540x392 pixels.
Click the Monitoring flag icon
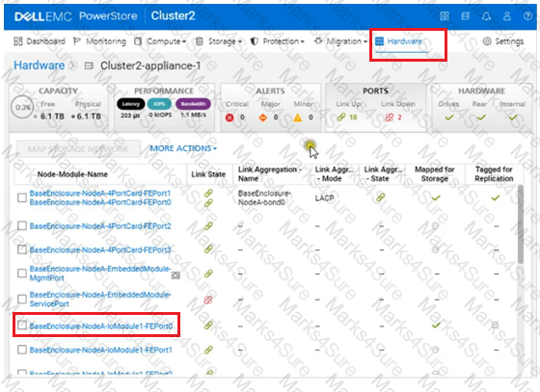coord(77,41)
